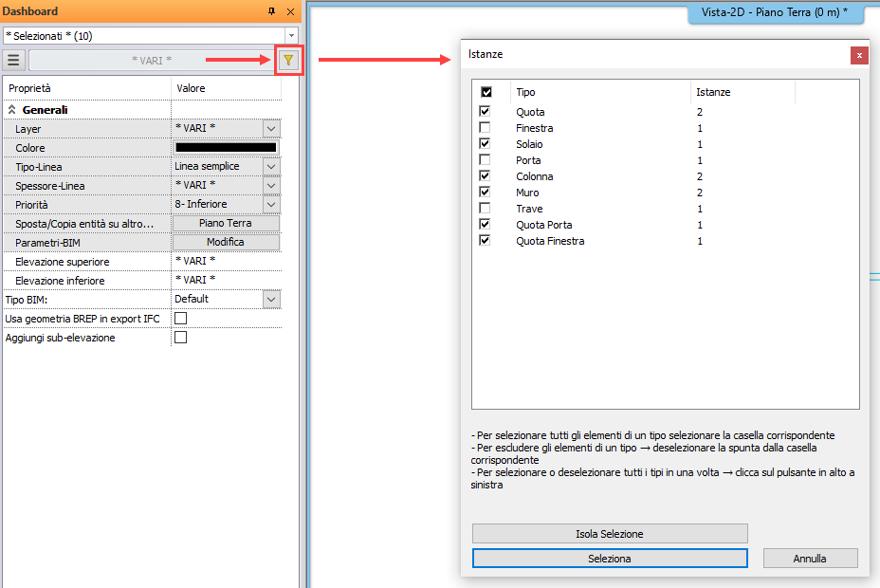Viewport: 880px width, 588px height.
Task: Open the Spessore-Linea dropdown
Action: click(x=271, y=186)
